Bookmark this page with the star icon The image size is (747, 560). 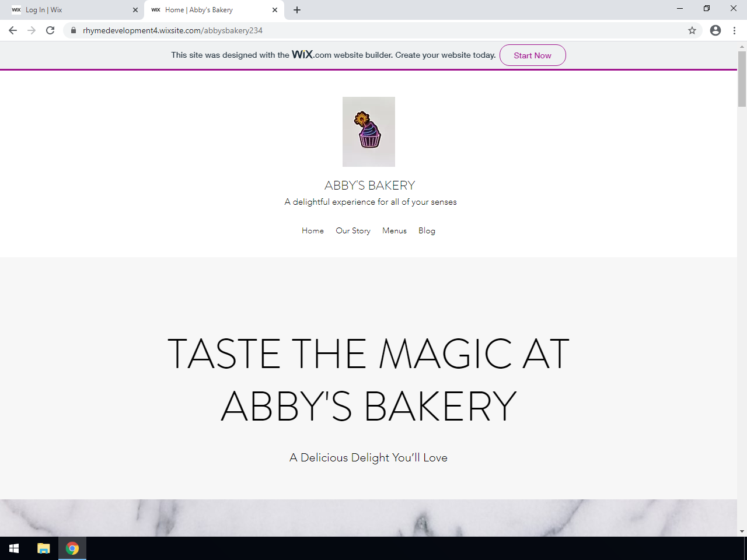tap(692, 30)
